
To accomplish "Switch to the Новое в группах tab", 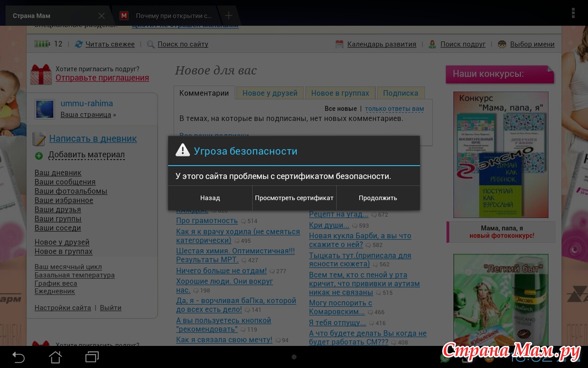I will pos(340,93).
